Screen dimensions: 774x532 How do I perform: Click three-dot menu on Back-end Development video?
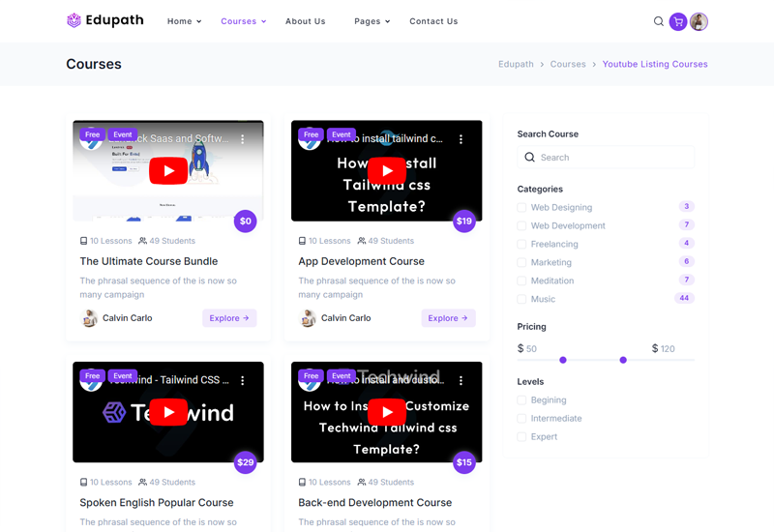tap(461, 380)
